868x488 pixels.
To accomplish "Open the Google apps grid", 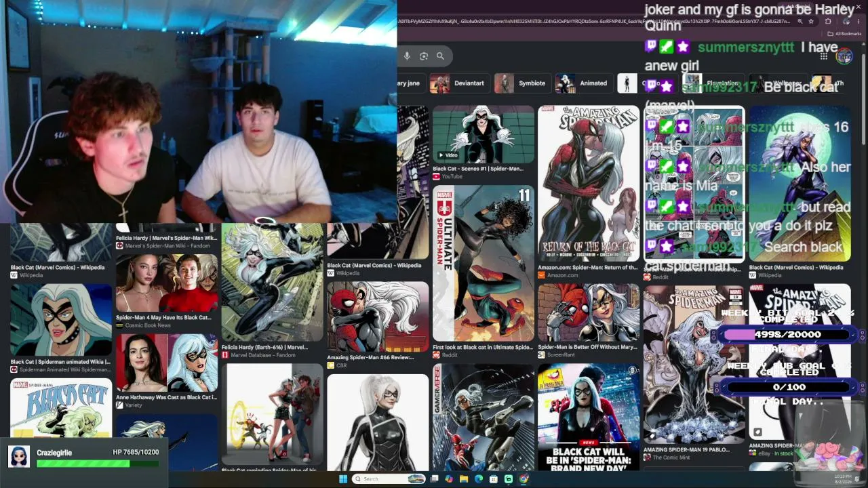I will coord(824,56).
